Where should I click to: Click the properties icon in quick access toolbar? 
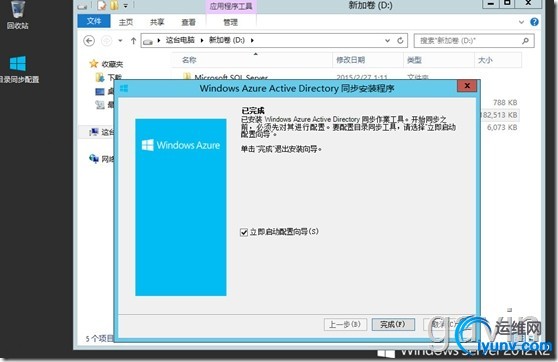click(x=102, y=5)
